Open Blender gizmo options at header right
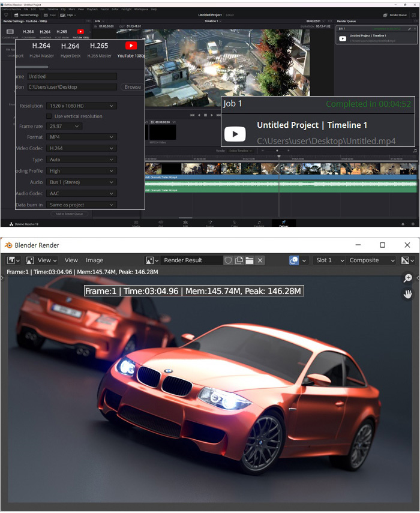This screenshot has width=420, height=513. pos(407,260)
